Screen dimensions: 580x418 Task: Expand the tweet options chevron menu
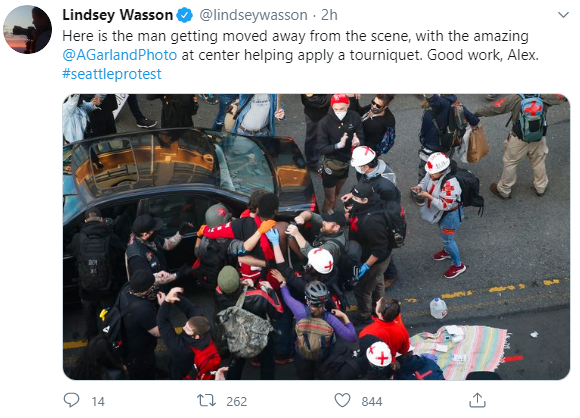pos(563,15)
